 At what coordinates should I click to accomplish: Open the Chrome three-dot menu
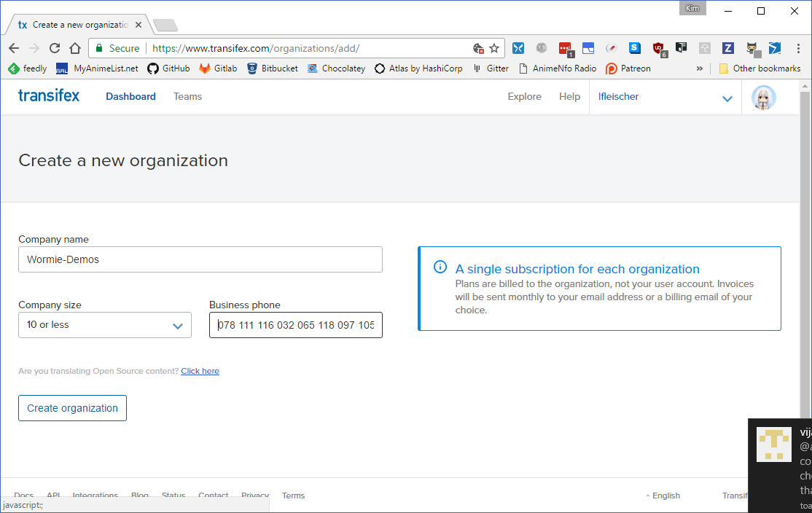click(798, 48)
